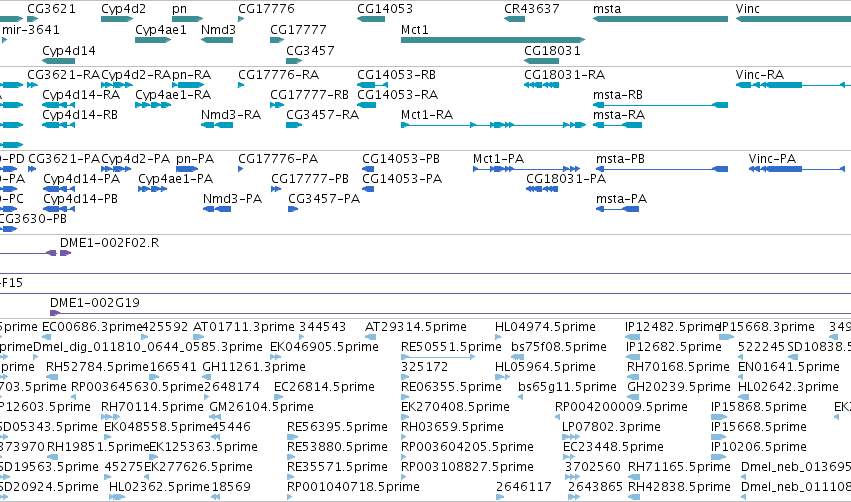Click the GH11261.3prime EST label

[254, 367]
